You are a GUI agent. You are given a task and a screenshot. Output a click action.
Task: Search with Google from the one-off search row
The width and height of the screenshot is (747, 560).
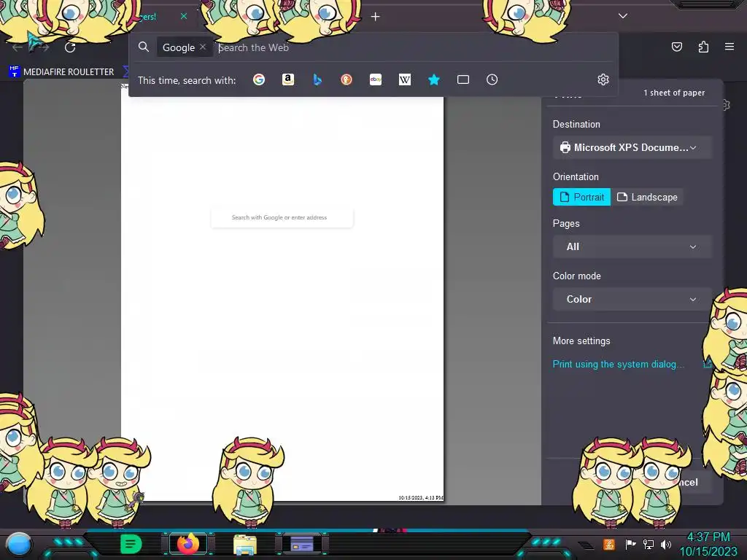(x=259, y=79)
